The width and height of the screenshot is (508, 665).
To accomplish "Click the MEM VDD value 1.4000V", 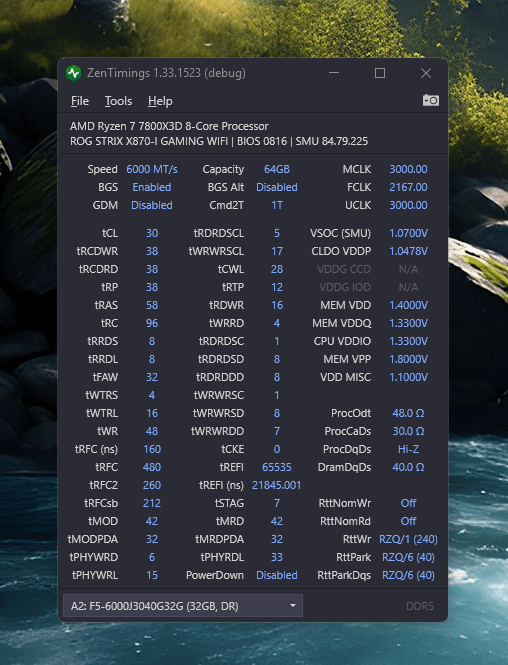I will pyautogui.click(x=408, y=305).
